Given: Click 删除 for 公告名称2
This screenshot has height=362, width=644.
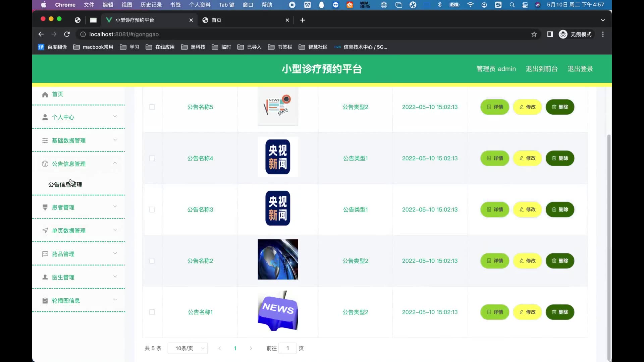Looking at the screenshot, I should pos(560,261).
